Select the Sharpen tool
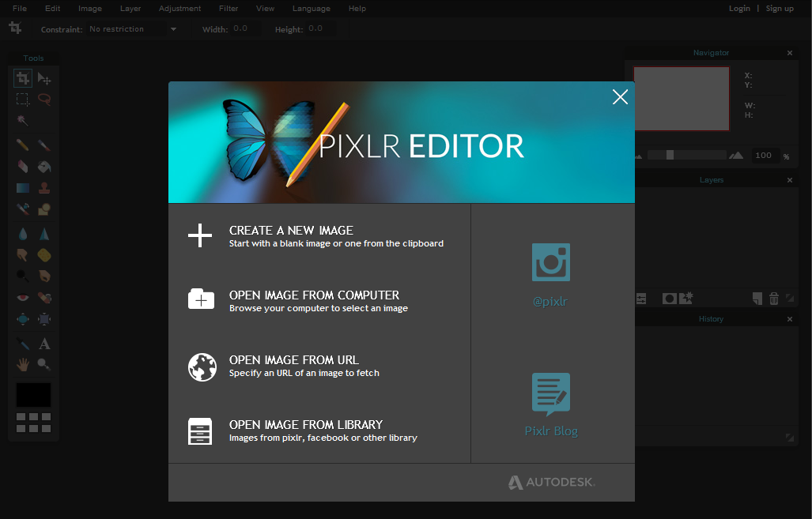Image resolution: width=812 pixels, height=519 pixels. click(44, 234)
